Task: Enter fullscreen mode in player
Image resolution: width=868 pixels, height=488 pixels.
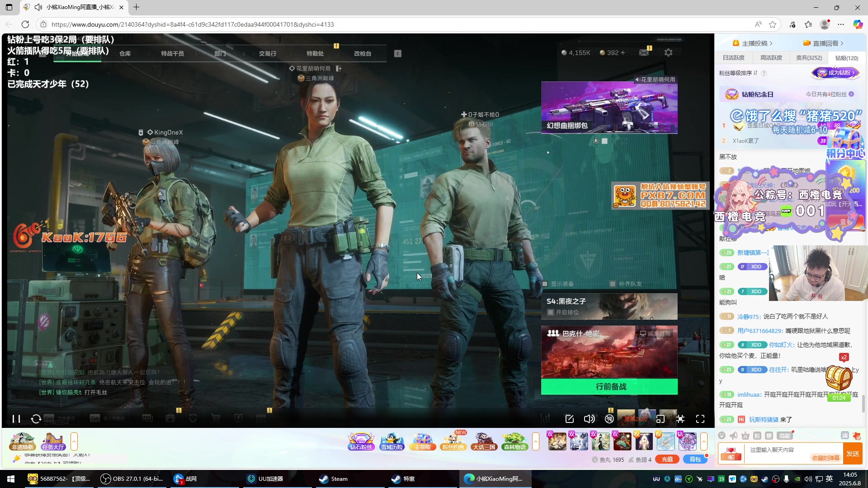Action: click(x=700, y=419)
